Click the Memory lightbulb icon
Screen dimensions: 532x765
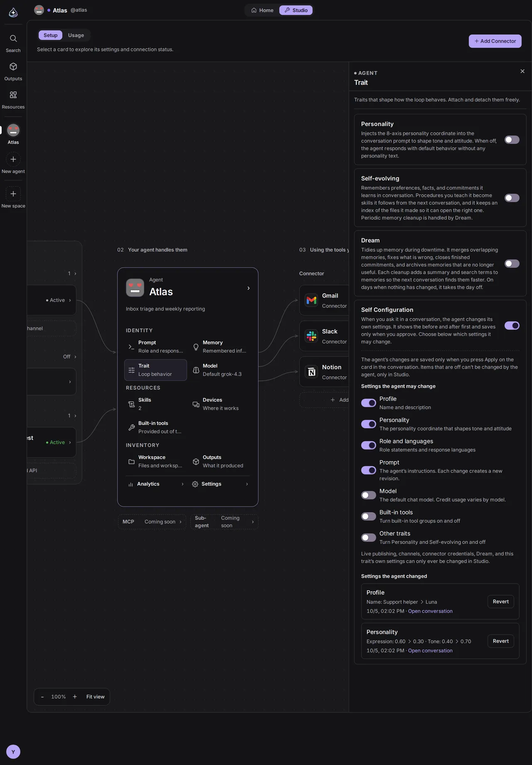(x=196, y=347)
